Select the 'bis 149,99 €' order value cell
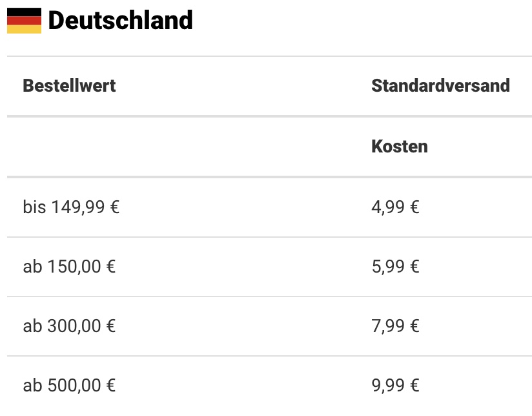Image resolution: width=532 pixels, height=416 pixels. click(71, 207)
